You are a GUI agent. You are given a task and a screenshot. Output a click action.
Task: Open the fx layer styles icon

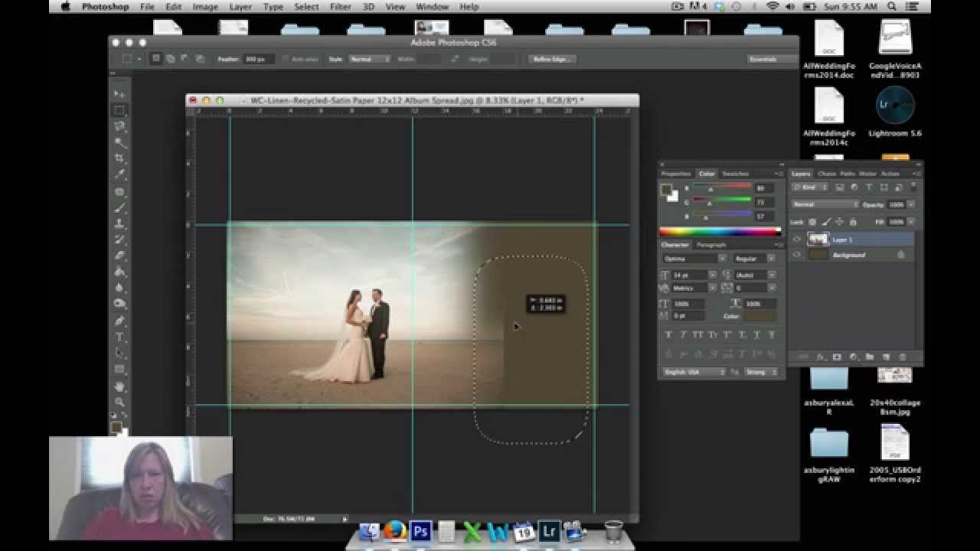[x=820, y=357]
